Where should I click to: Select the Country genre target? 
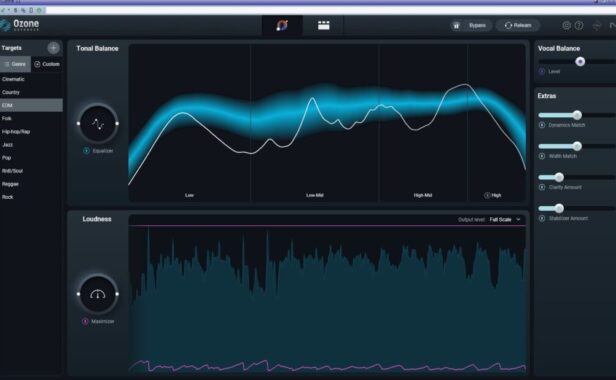pos(31,92)
